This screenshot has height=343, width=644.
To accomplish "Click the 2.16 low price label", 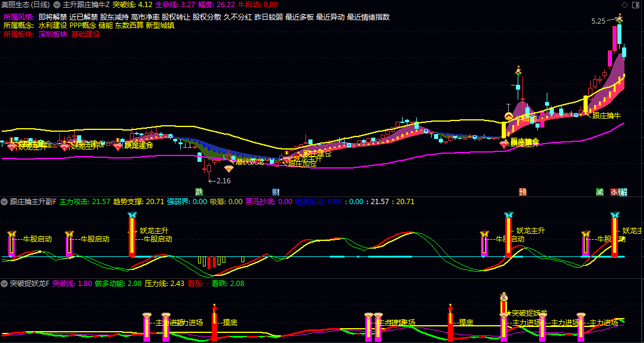I will (224, 181).
